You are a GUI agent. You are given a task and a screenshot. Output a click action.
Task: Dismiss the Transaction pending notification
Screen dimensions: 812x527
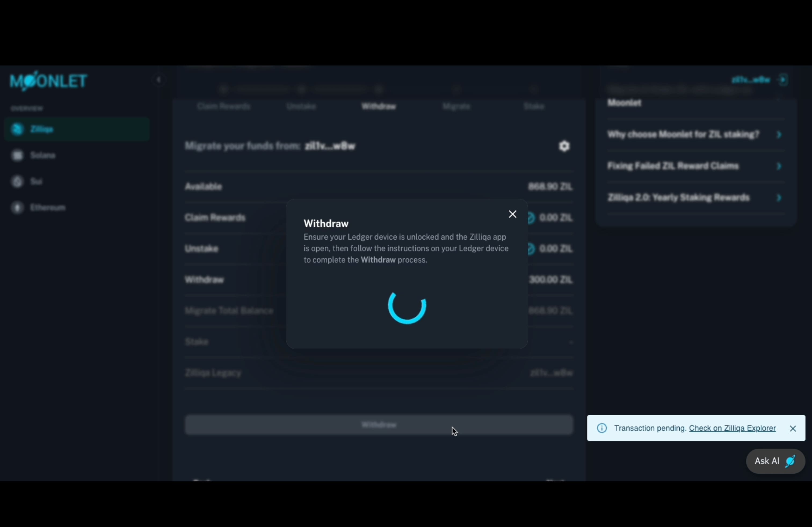(x=793, y=429)
